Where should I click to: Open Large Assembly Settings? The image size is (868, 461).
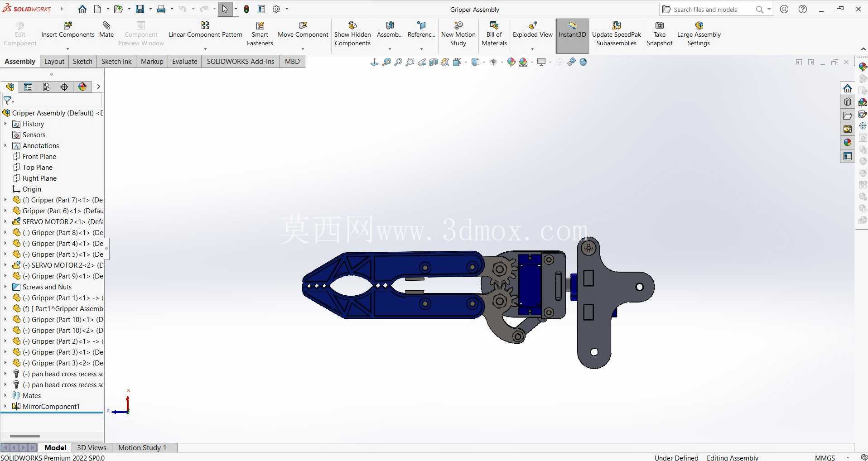(699, 34)
